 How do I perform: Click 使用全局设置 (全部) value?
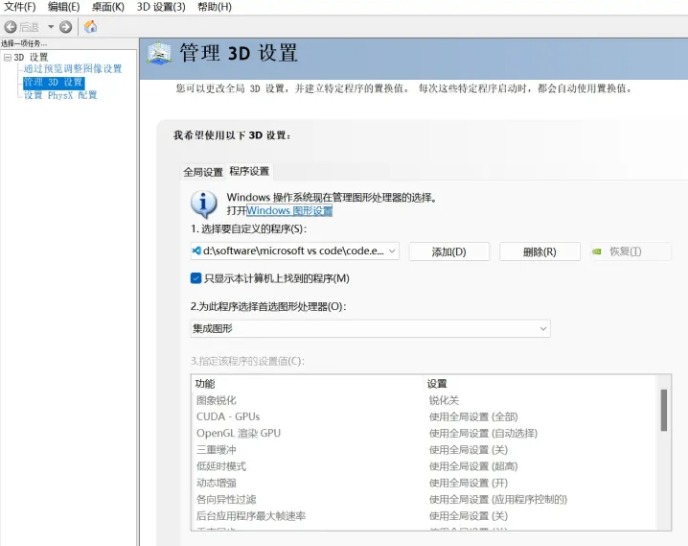[x=473, y=417]
